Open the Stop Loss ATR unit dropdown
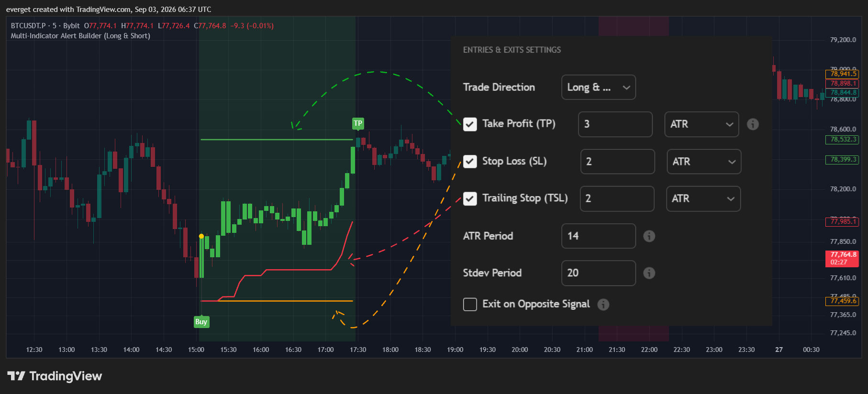This screenshot has height=394, width=868. tap(704, 162)
